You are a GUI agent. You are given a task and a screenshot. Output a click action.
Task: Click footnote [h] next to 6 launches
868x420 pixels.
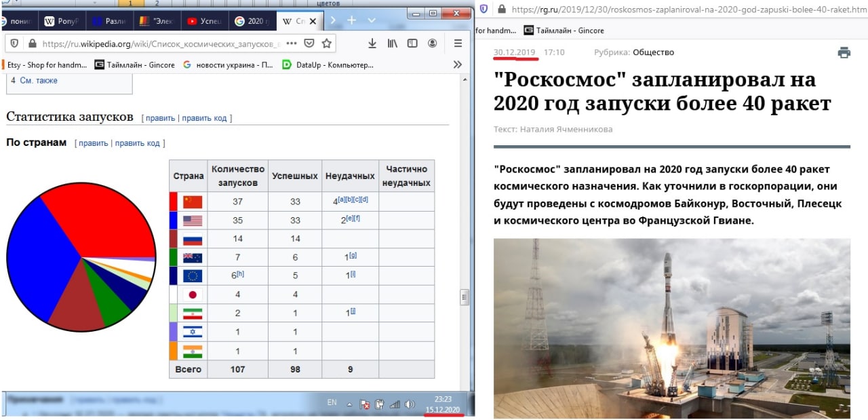(x=241, y=273)
